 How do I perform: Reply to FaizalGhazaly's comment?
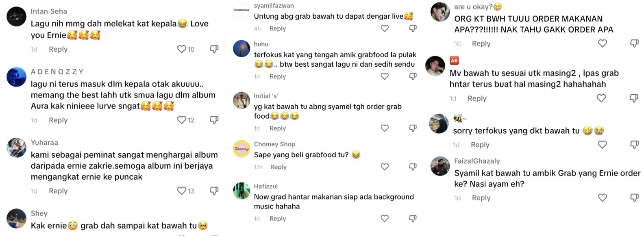tap(481, 198)
